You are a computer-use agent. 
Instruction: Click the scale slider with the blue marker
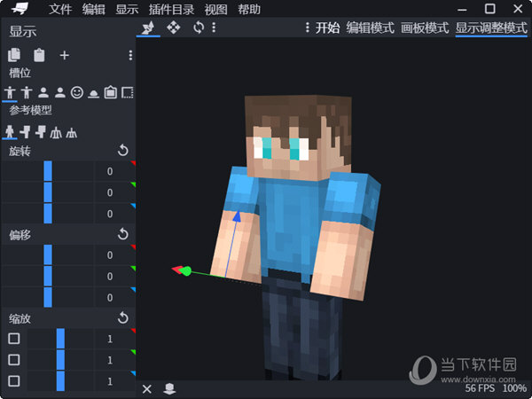point(60,381)
